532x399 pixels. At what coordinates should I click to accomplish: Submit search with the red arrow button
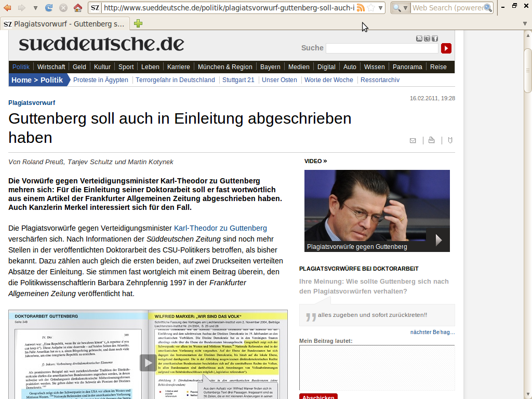(x=446, y=48)
